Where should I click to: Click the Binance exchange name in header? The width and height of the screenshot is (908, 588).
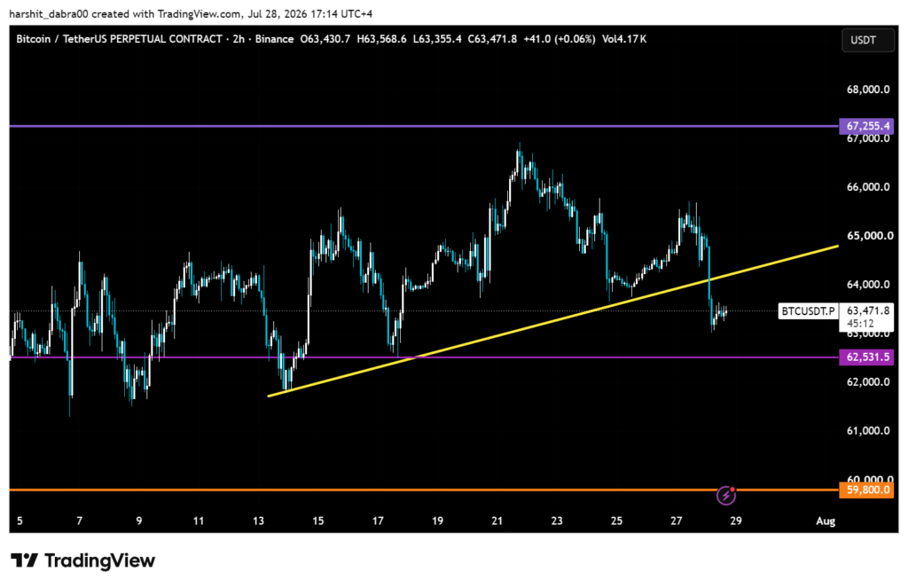point(274,39)
